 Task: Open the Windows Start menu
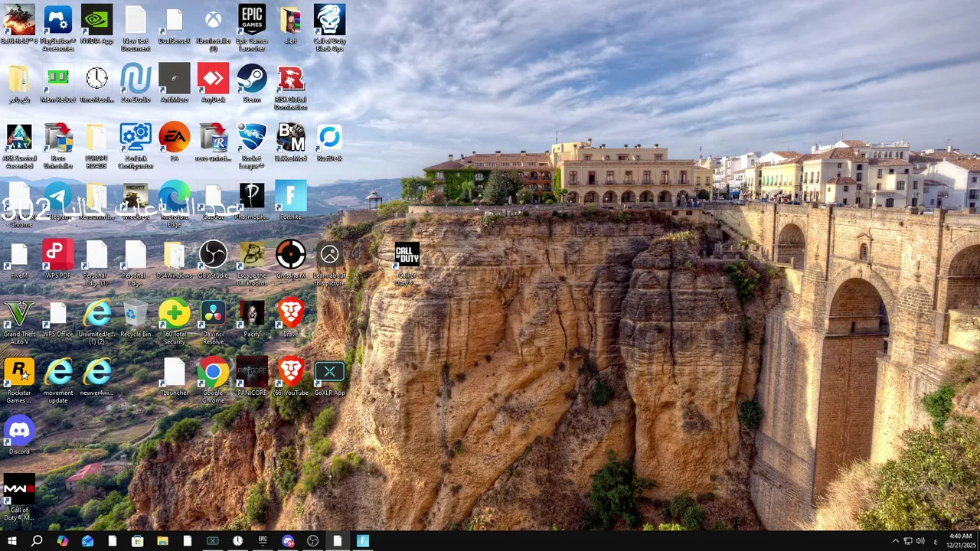pos(12,541)
